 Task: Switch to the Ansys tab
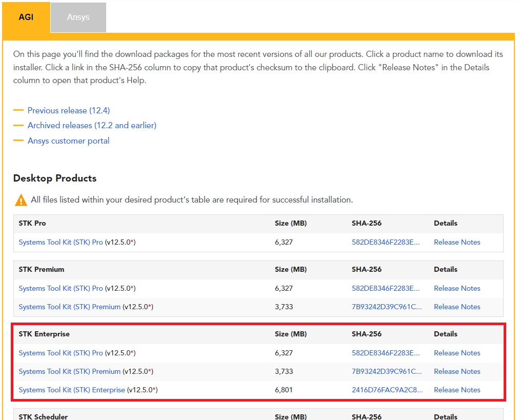78,17
